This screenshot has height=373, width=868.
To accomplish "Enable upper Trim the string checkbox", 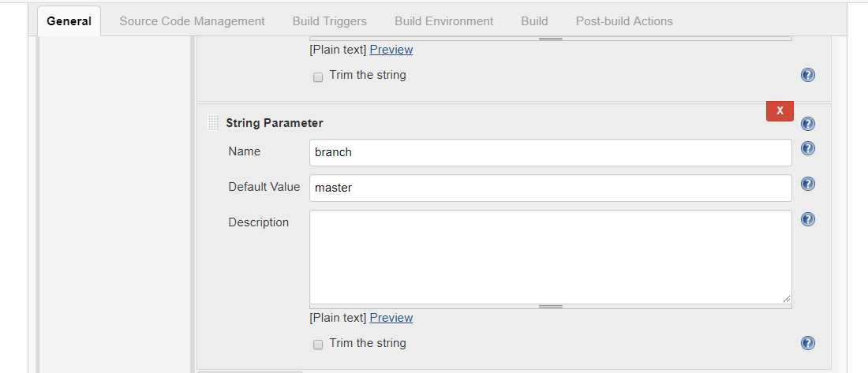I will pos(318,77).
